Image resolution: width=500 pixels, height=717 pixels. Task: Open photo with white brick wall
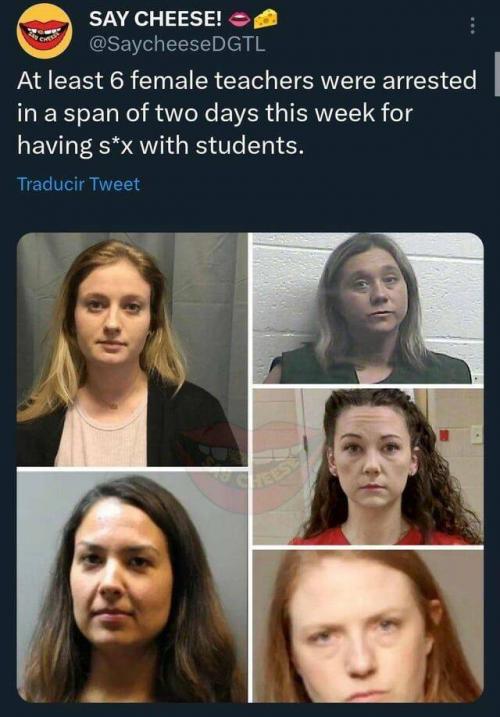coord(368,308)
